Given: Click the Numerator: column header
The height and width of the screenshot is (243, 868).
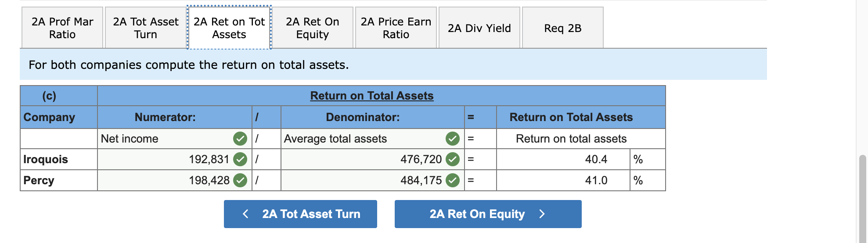Looking at the screenshot, I should pyautogui.click(x=165, y=117).
